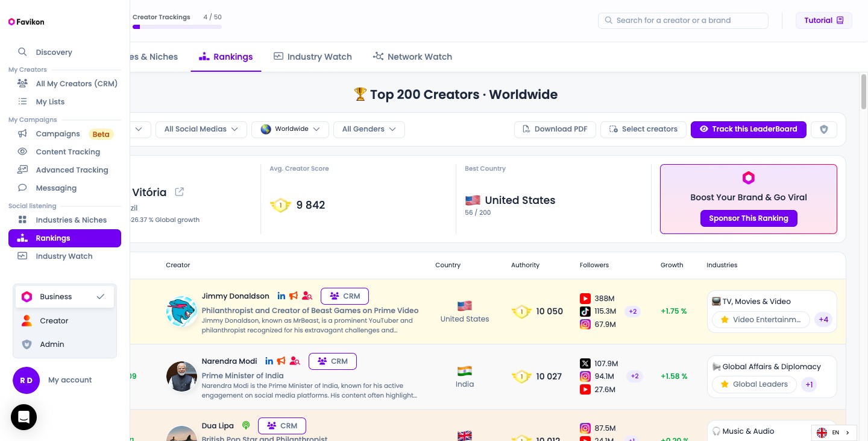Click the search for a creator field
This screenshot has width=868, height=441.
pos(683,21)
